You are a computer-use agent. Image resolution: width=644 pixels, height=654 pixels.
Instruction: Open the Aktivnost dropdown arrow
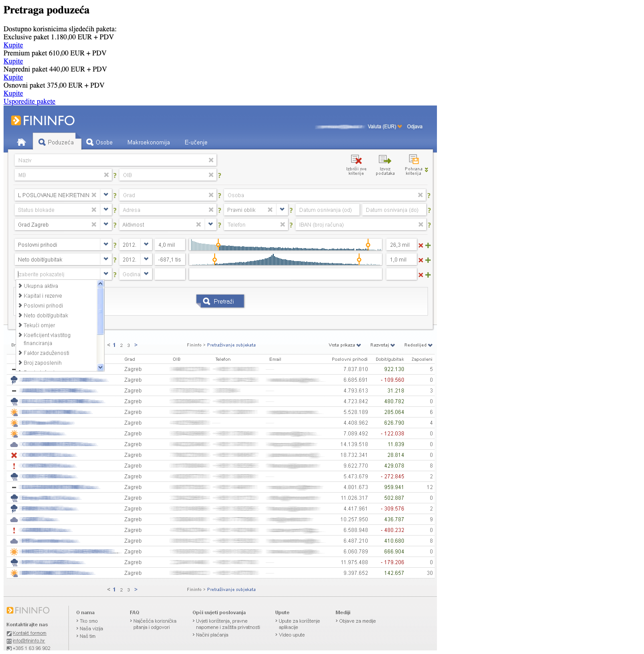[211, 224]
